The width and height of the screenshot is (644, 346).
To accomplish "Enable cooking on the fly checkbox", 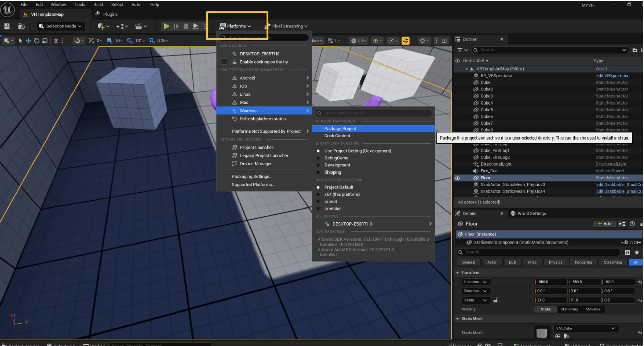I will tap(224, 62).
